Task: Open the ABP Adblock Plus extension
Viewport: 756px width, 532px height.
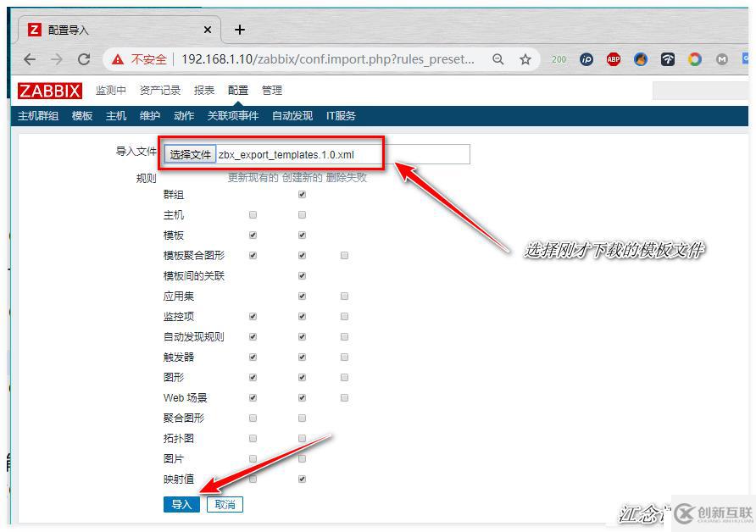Action: coord(614,59)
